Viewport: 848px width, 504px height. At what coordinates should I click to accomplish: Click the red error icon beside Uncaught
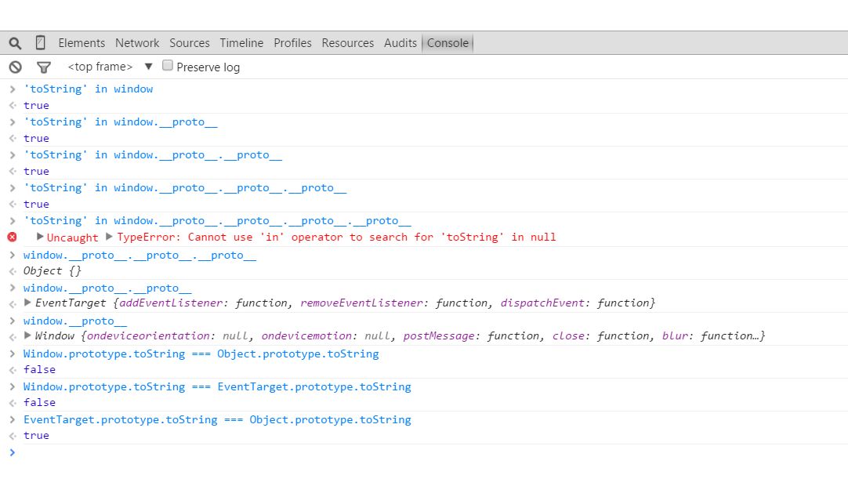click(12, 237)
